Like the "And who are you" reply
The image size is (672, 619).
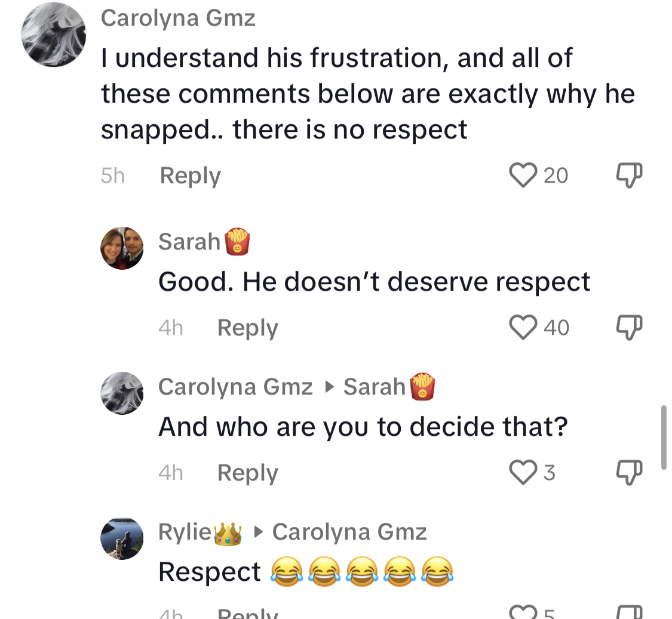(523, 473)
